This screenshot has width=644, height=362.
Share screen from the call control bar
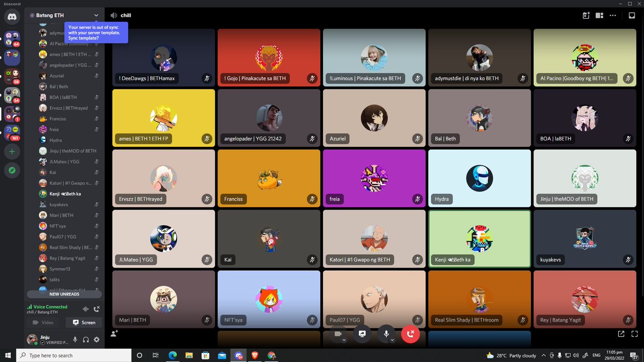pos(362,334)
